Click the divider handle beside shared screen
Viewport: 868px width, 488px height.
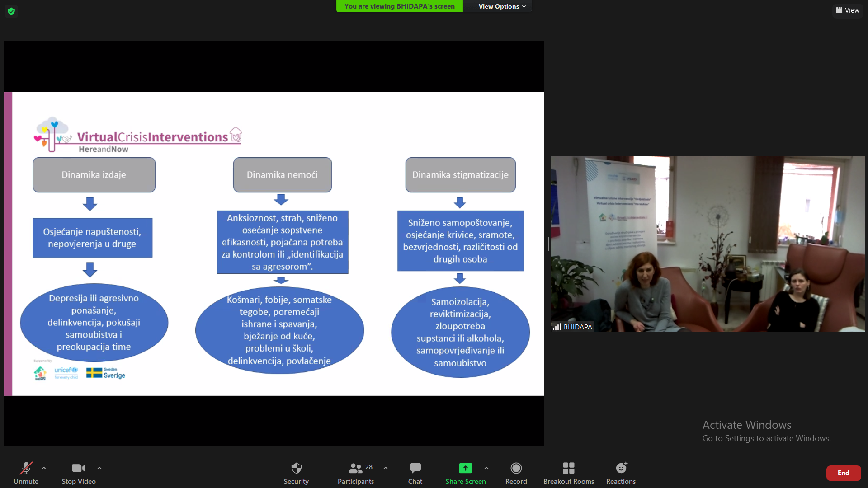click(547, 244)
